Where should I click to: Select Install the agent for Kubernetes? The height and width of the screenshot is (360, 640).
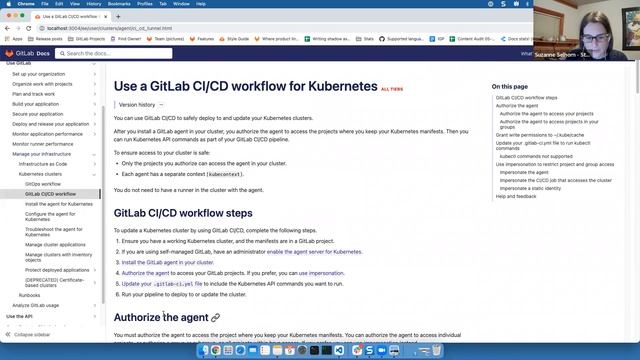tap(59, 204)
